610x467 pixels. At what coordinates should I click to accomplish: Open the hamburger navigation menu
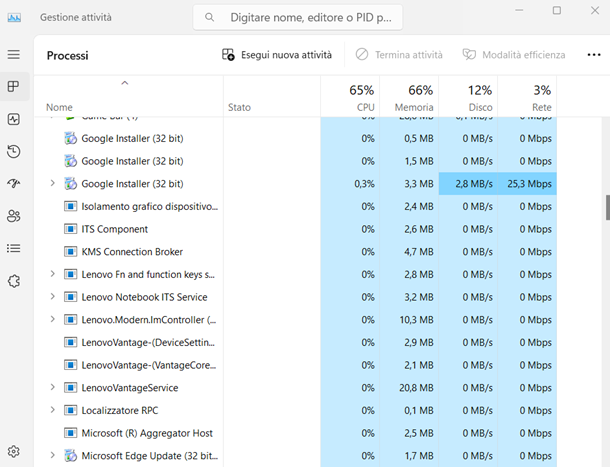click(14, 54)
